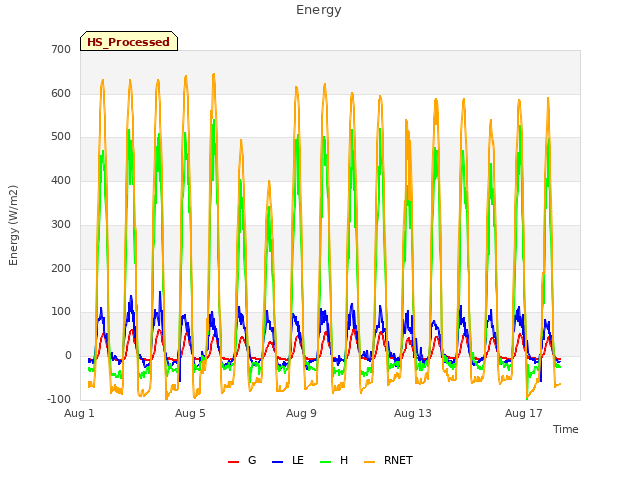Click the 500 y-axis tick value

click(61, 137)
